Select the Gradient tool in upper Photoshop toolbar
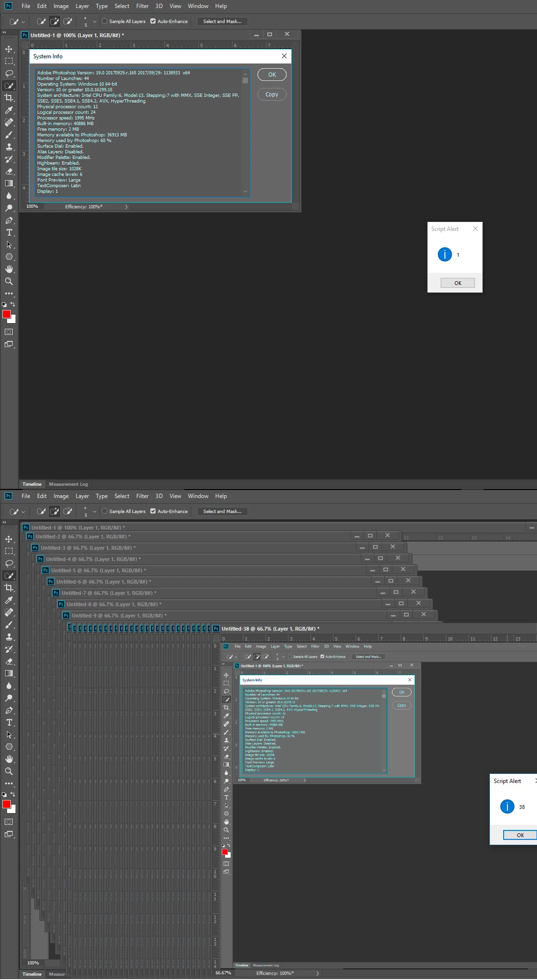This screenshot has width=537, height=980. pos(9,183)
